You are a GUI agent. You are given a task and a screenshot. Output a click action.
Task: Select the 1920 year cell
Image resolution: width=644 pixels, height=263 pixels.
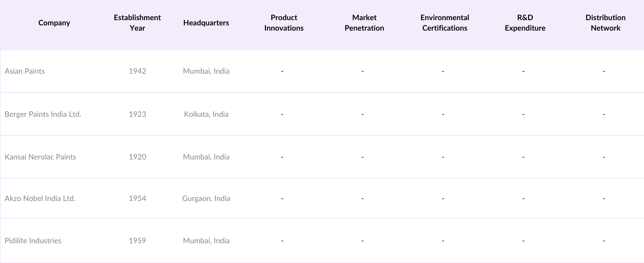(137, 157)
